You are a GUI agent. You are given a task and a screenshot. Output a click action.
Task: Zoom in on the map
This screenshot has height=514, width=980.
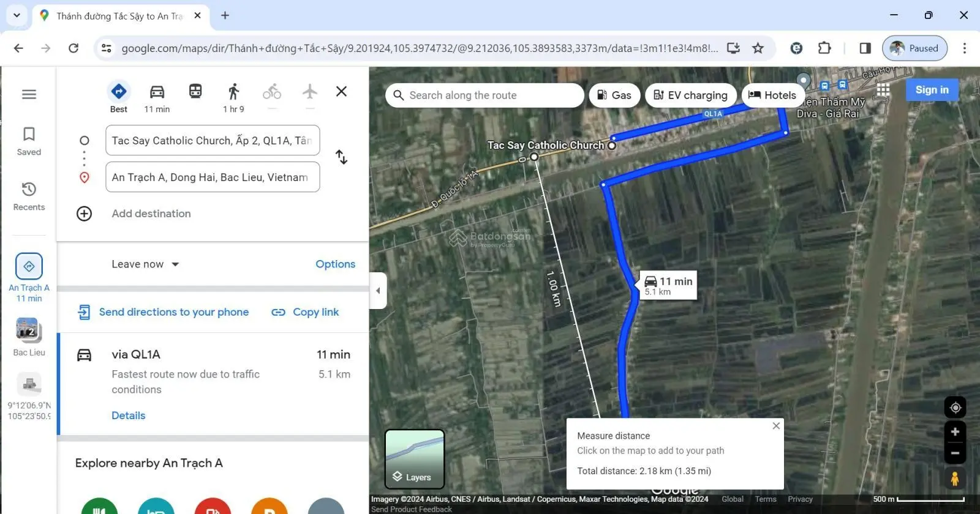955,432
